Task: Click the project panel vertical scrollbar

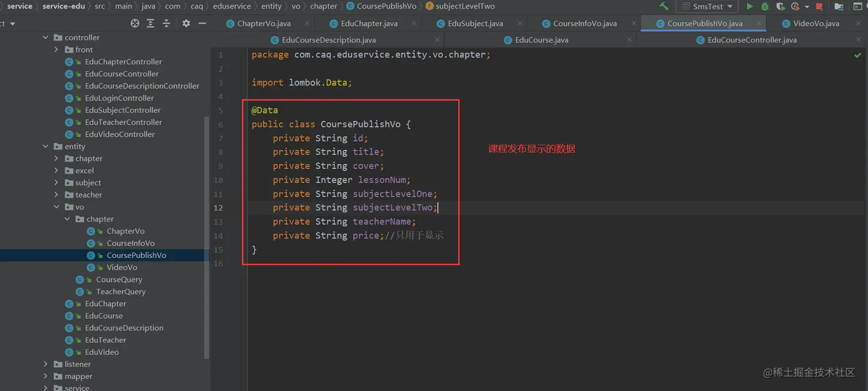Action: (207, 237)
